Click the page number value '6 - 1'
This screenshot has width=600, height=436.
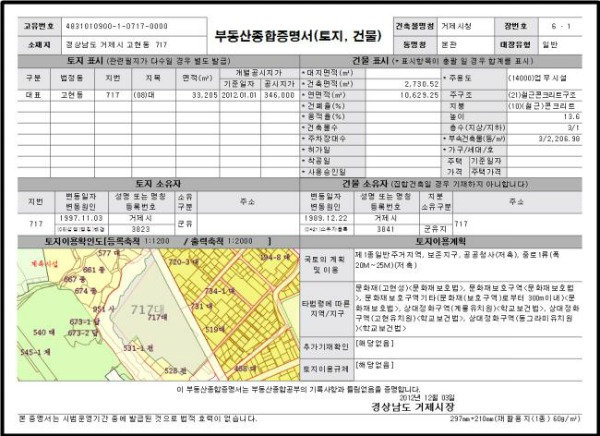coord(561,26)
